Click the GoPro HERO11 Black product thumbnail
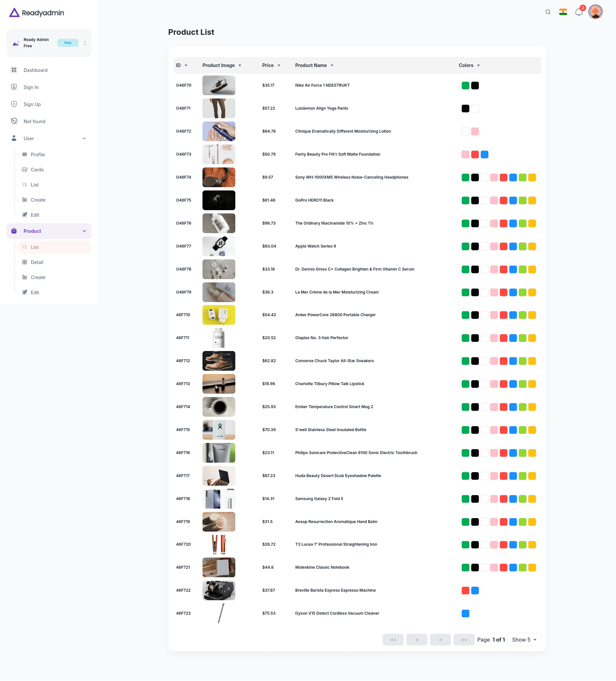Screen dimensions: 616x681 (219, 200)
